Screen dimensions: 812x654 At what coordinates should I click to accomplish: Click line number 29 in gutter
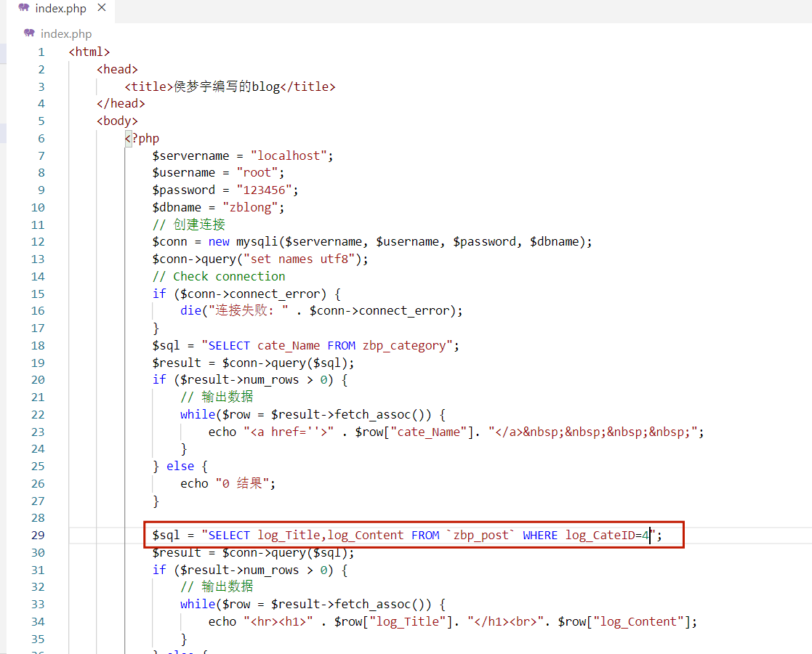coord(38,536)
